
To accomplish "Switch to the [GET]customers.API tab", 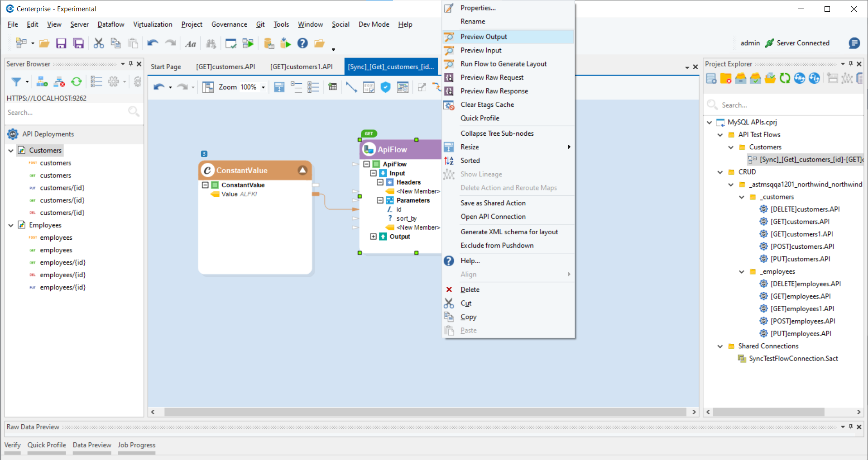I will coord(225,66).
